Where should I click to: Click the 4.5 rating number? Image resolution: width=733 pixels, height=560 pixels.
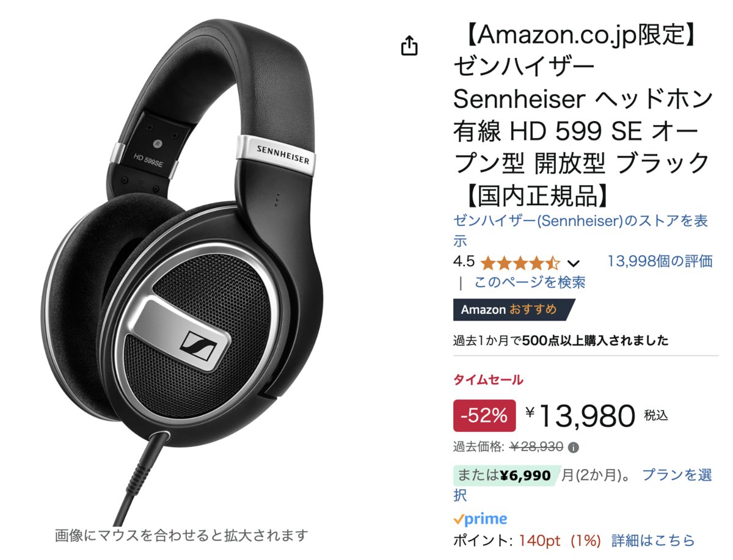pos(464,262)
